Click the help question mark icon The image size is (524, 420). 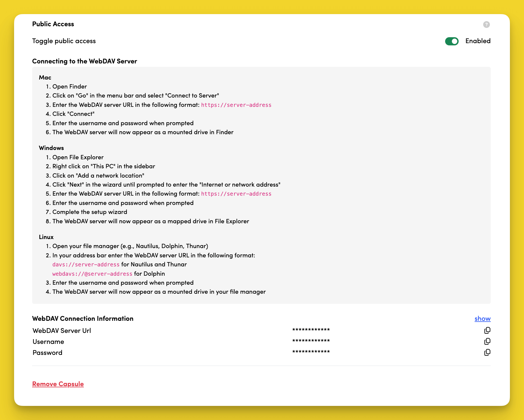(x=486, y=25)
